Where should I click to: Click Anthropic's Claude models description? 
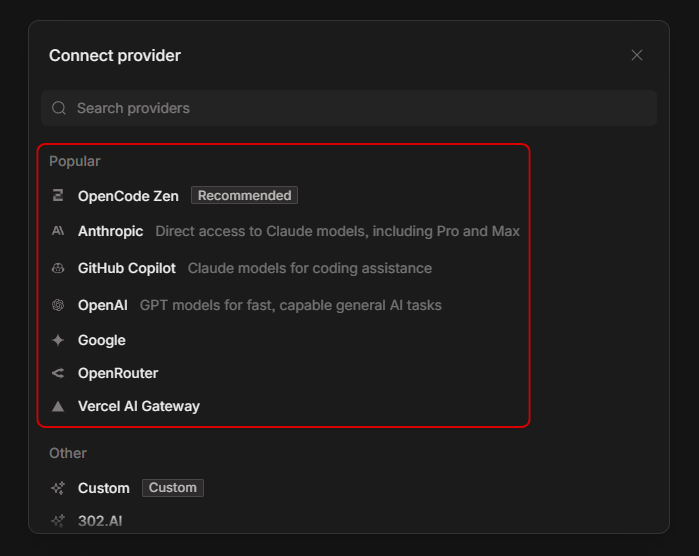[x=337, y=231]
